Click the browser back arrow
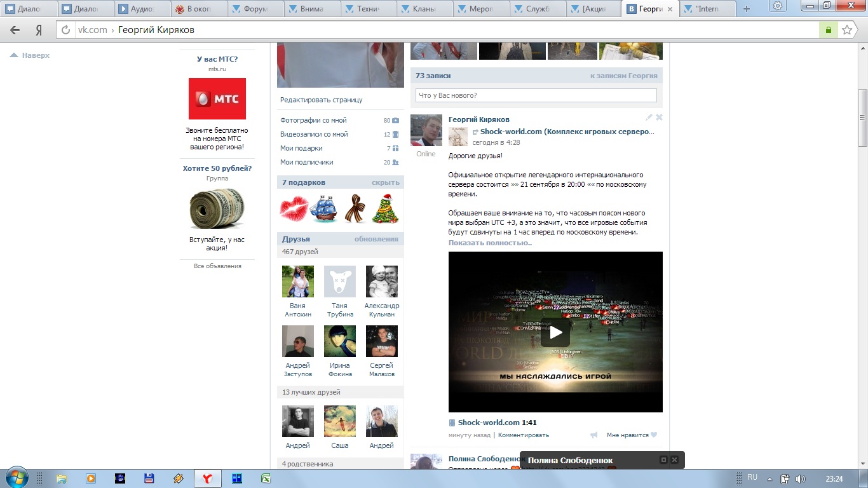Image resolution: width=868 pixels, height=488 pixels. [x=15, y=30]
